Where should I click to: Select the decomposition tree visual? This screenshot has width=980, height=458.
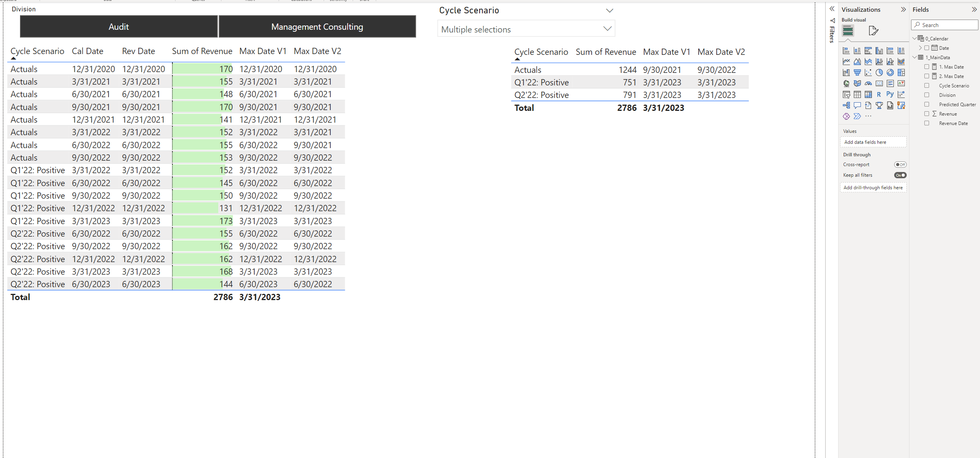[x=846, y=105]
